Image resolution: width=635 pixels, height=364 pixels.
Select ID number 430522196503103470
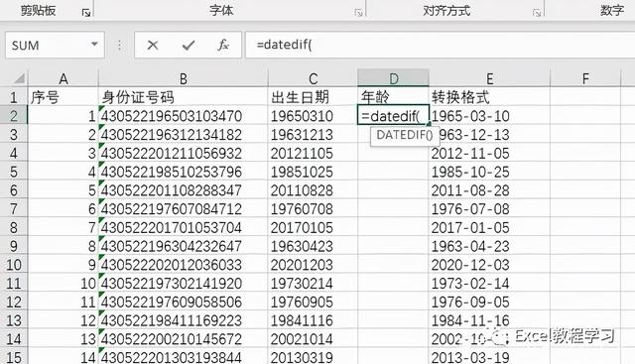pos(183,116)
